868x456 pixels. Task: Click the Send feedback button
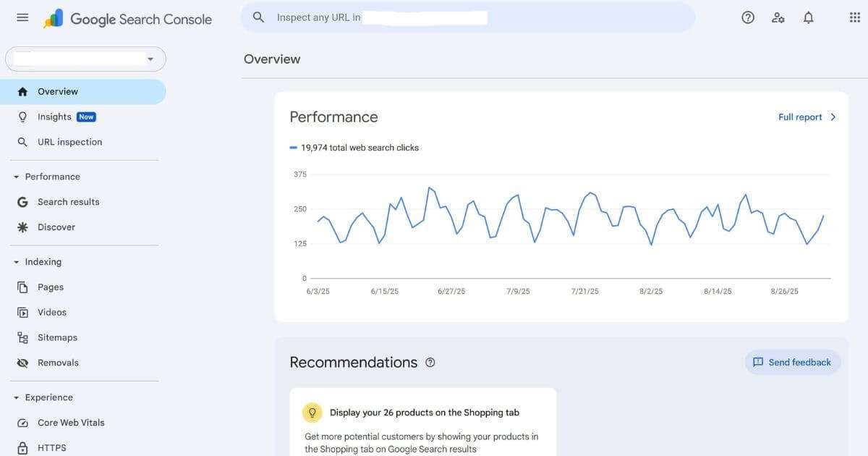point(792,362)
